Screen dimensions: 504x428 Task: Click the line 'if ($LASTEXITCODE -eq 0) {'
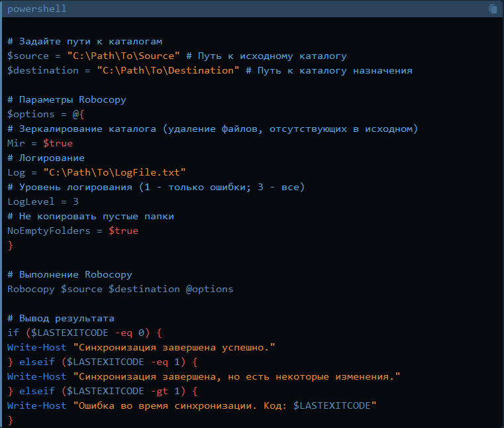(85, 333)
